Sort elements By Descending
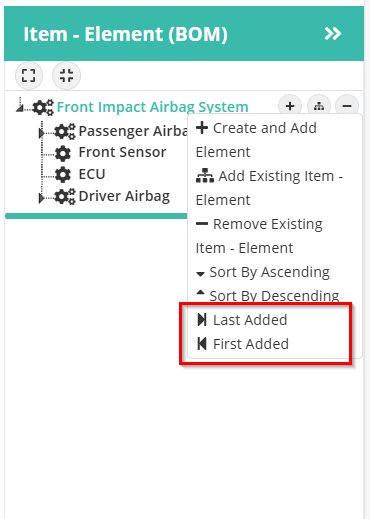370x519 pixels. pos(268,296)
